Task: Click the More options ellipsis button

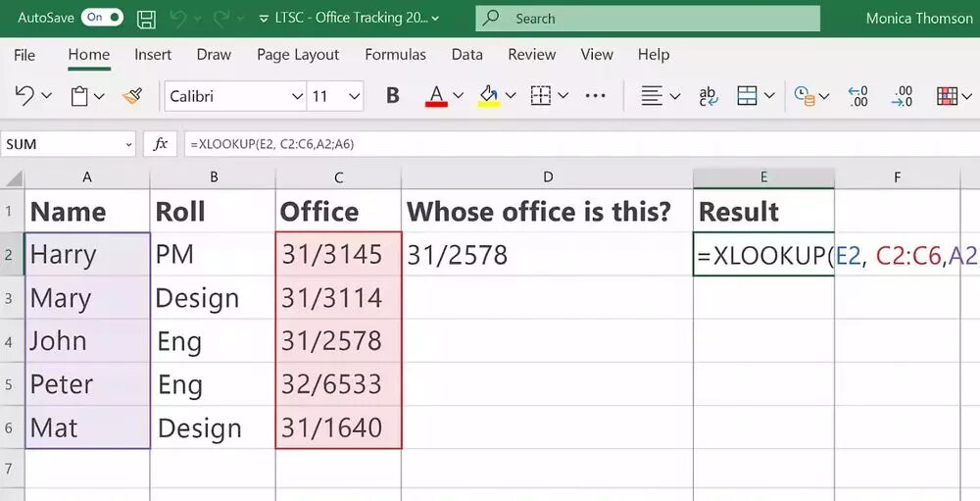Action: click(x=595, y=96)
